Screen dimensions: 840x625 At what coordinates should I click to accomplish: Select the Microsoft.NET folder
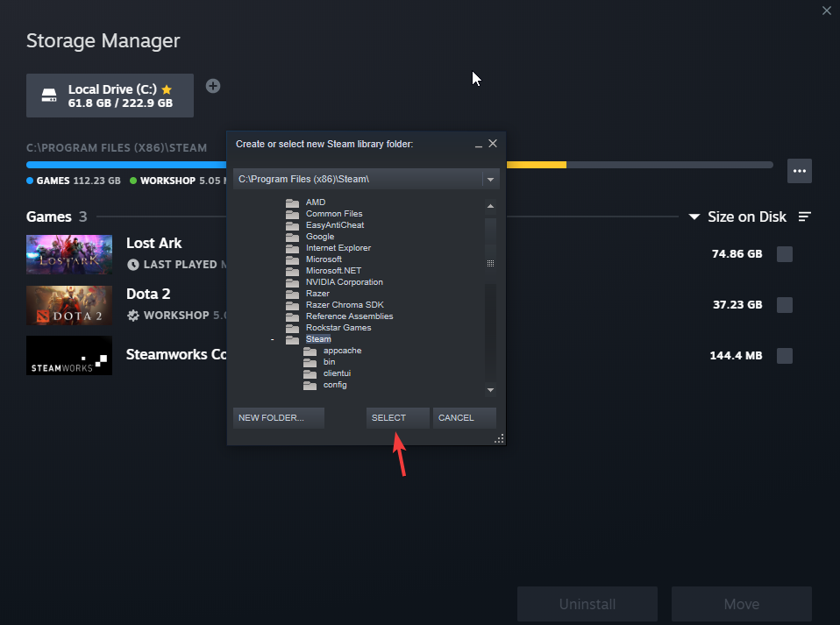pos(333,271)
